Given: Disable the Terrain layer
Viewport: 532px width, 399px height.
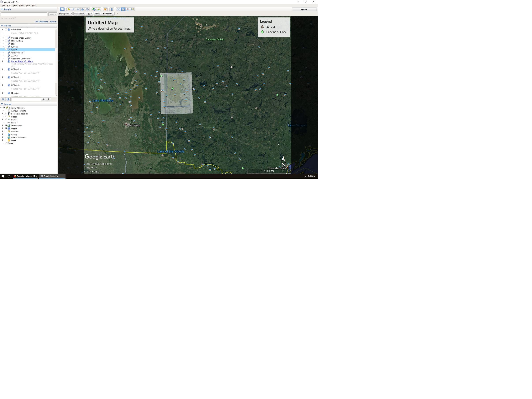Looking at the screenshot, I should click(x=6, y=143).
